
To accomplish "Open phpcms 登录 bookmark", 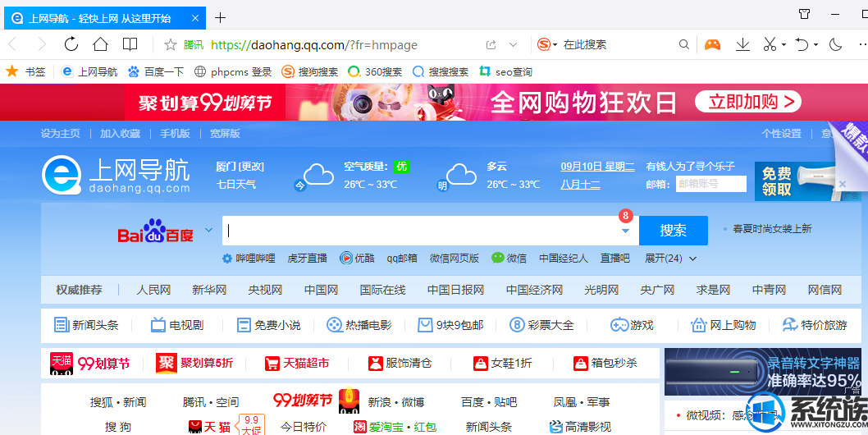I will coord(233,71).
